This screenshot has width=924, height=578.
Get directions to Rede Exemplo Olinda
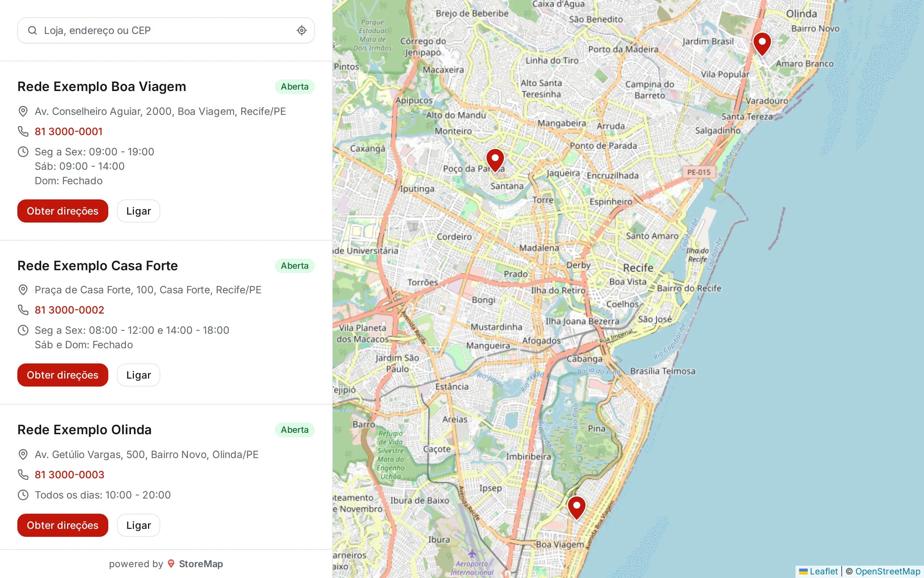62,525
